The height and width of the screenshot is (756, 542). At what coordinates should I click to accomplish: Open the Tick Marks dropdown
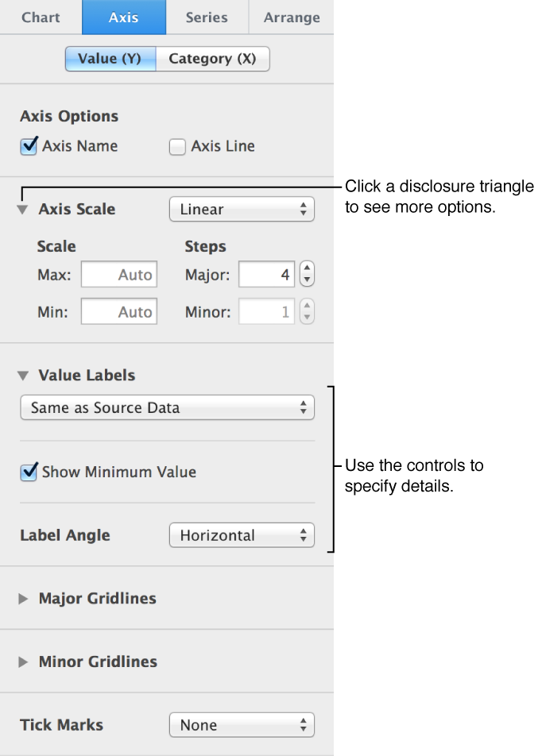point(242,724)
